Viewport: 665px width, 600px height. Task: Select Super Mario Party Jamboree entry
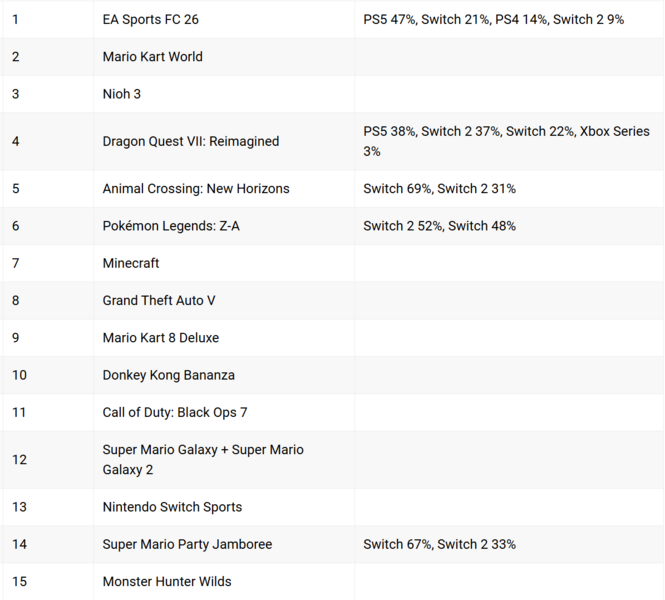[187, 544]
